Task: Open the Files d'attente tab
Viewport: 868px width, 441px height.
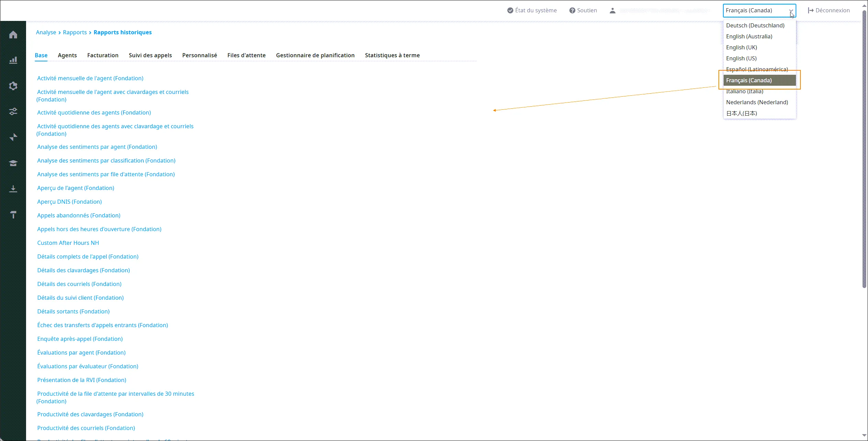Action: click(x=246, y=55)
